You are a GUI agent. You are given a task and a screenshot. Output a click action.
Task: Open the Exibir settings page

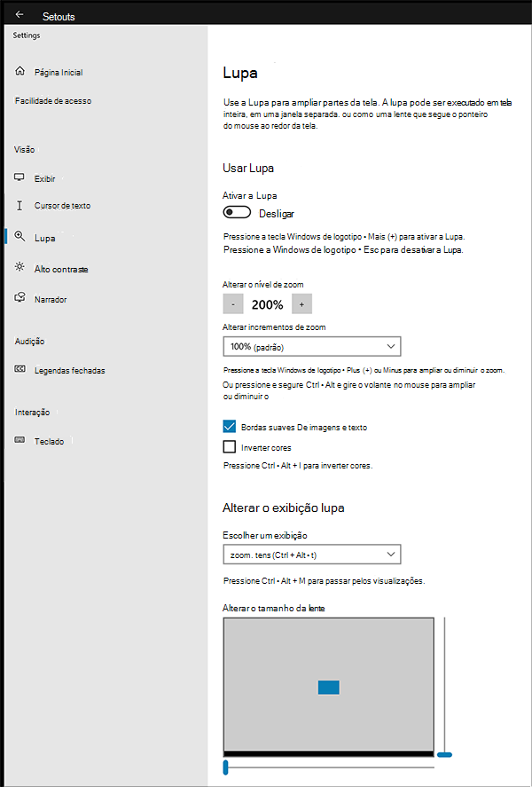pos(44,178)
